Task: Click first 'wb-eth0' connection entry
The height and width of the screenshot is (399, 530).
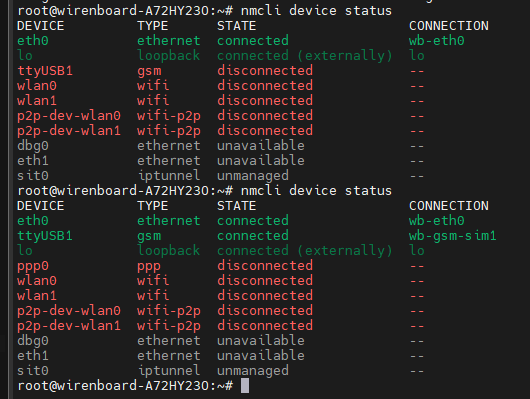Action: tap(437, 41)
